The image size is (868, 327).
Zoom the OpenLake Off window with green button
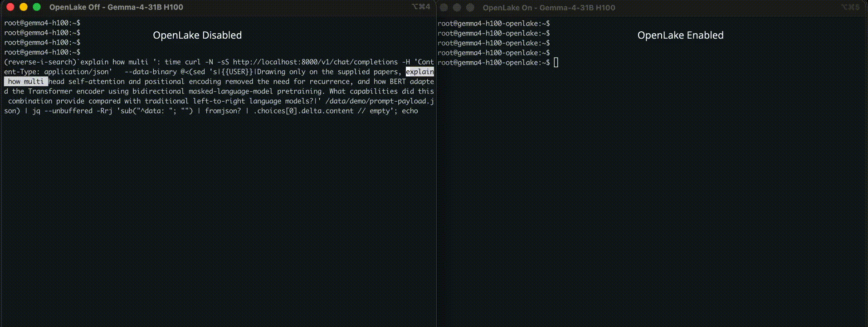[x=37, y=7]
